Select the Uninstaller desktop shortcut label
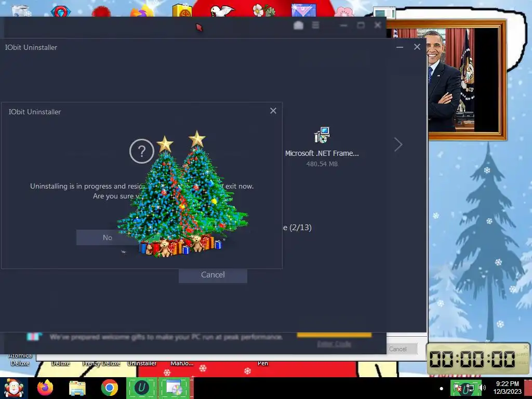The height and width of the screenshot is (399, 532). [142, 363]
